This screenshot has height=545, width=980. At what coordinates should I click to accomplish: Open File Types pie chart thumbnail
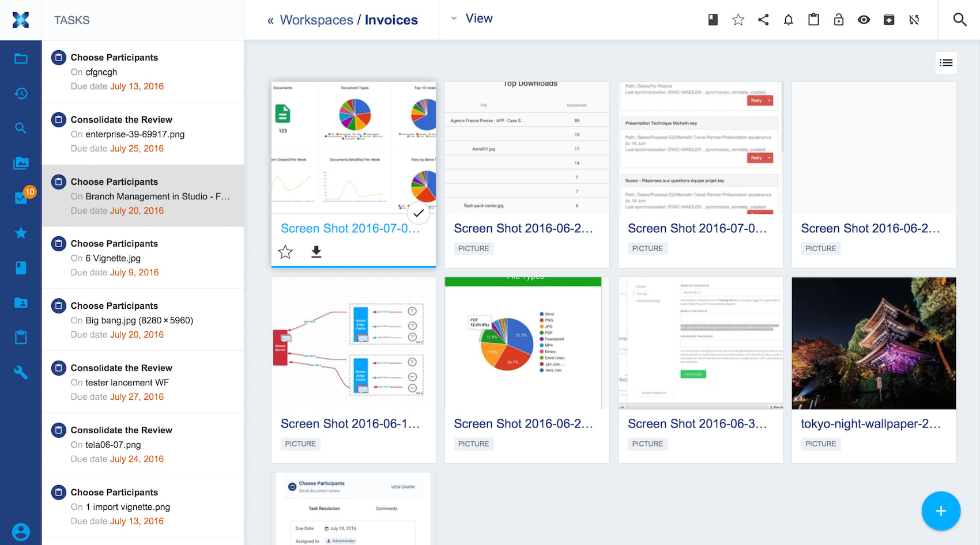click(527, 343)
